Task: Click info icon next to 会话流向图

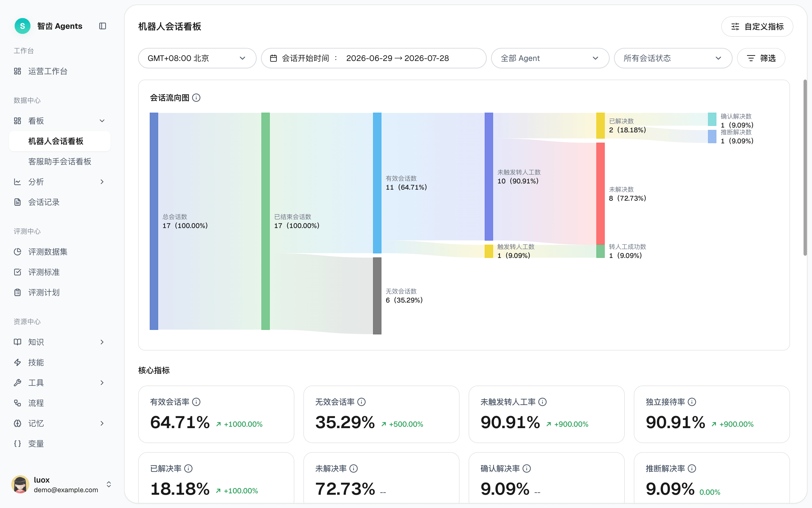Action: coord(196,98)
